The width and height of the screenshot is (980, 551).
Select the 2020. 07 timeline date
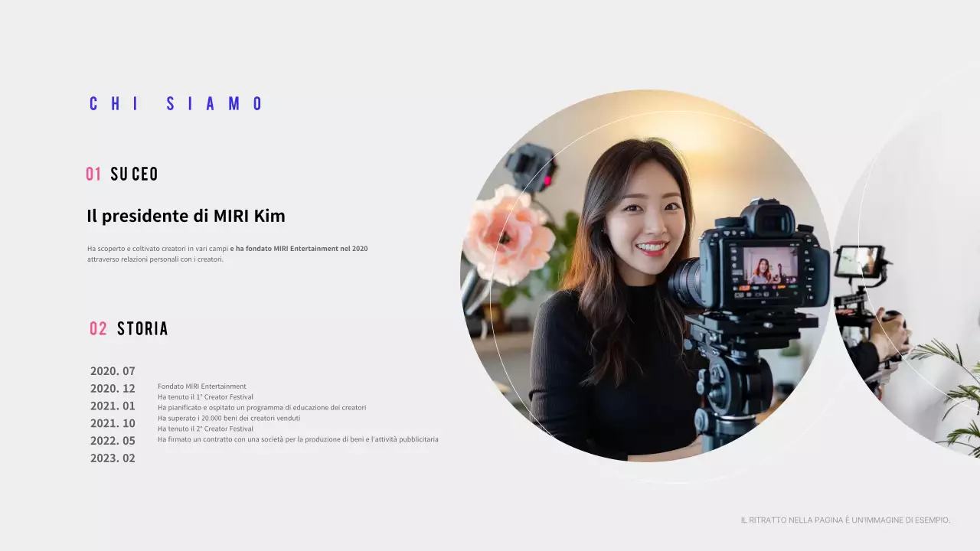113,371
